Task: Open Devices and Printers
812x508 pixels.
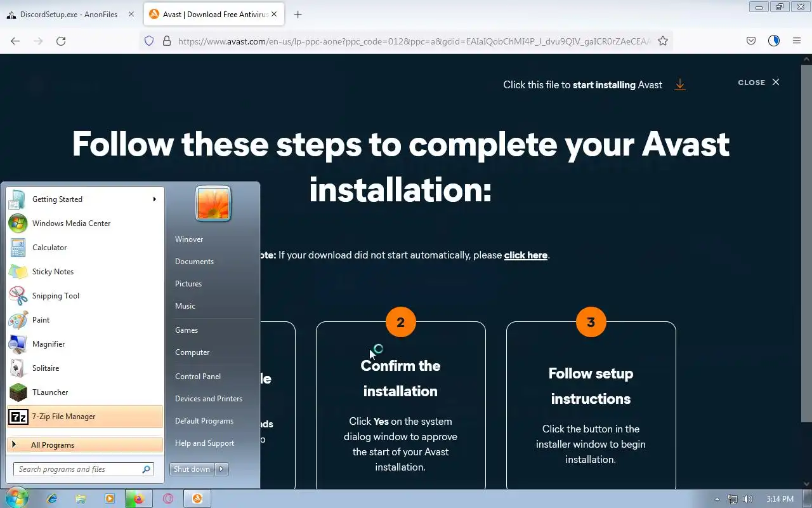Action: pos(209,399)
